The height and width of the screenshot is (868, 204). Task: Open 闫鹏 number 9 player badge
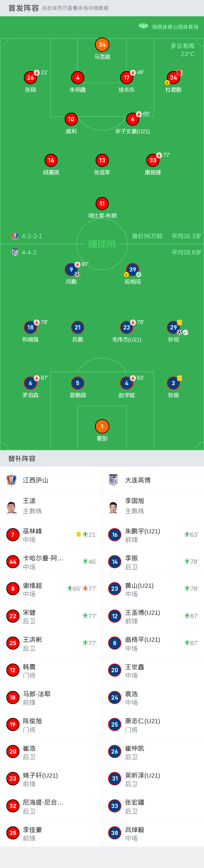[x=71, y=269]
